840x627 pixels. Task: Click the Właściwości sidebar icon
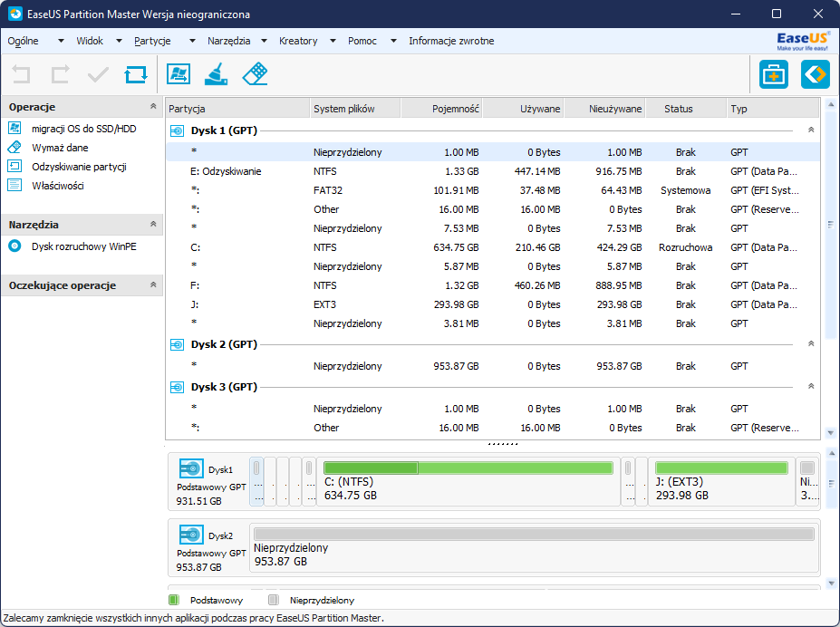(15, 185)
